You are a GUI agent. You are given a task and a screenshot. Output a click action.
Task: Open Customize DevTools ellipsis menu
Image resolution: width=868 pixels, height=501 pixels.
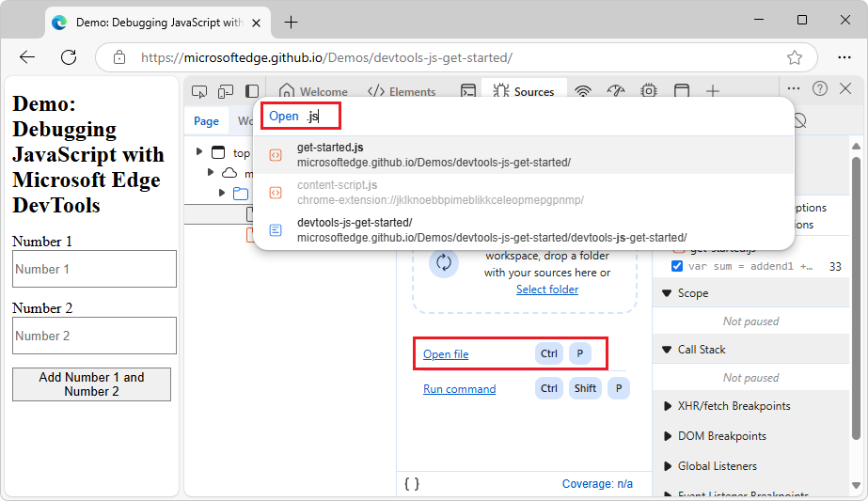[794, 88]
